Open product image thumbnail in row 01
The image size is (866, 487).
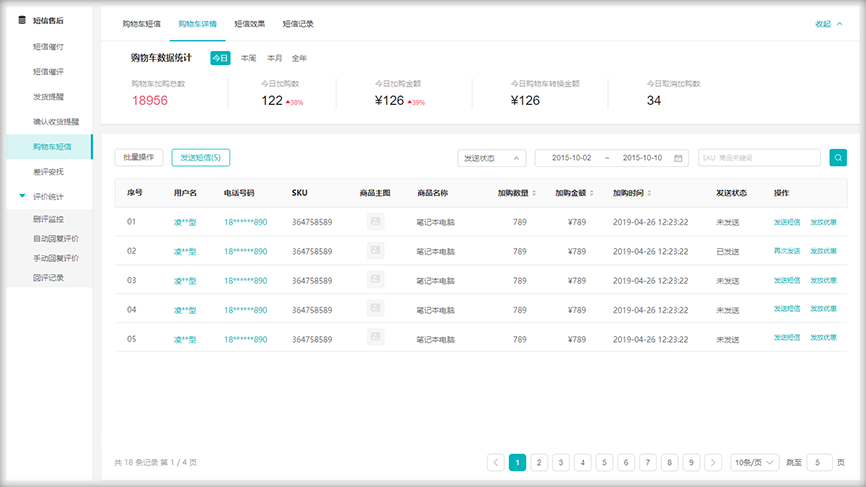tap(376, 221)
